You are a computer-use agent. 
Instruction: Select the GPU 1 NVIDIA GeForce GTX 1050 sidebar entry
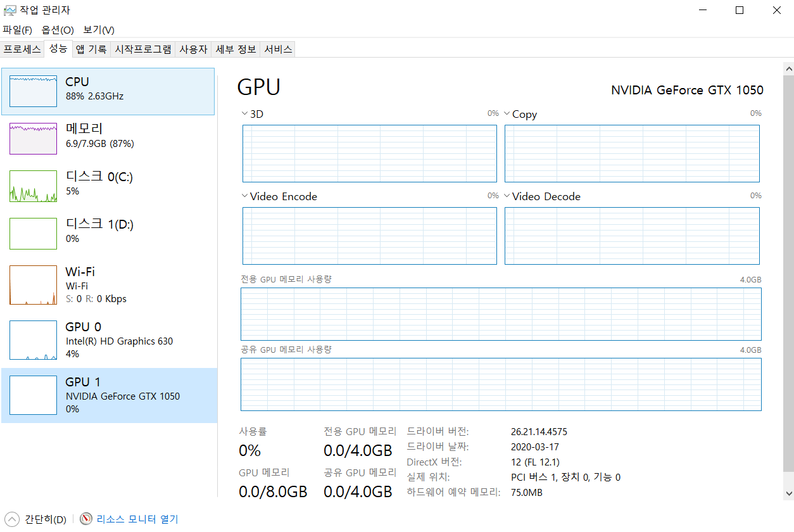tap(108, 395)
